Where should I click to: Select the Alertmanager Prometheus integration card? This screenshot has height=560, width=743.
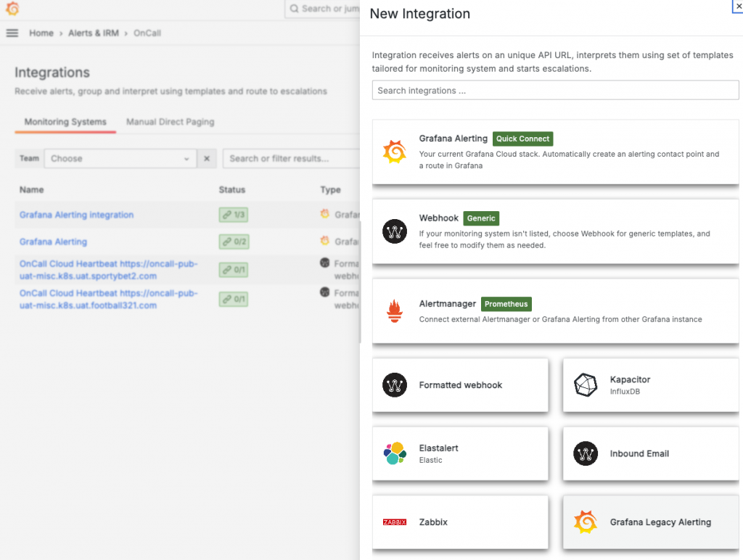[x=555, y=310]
